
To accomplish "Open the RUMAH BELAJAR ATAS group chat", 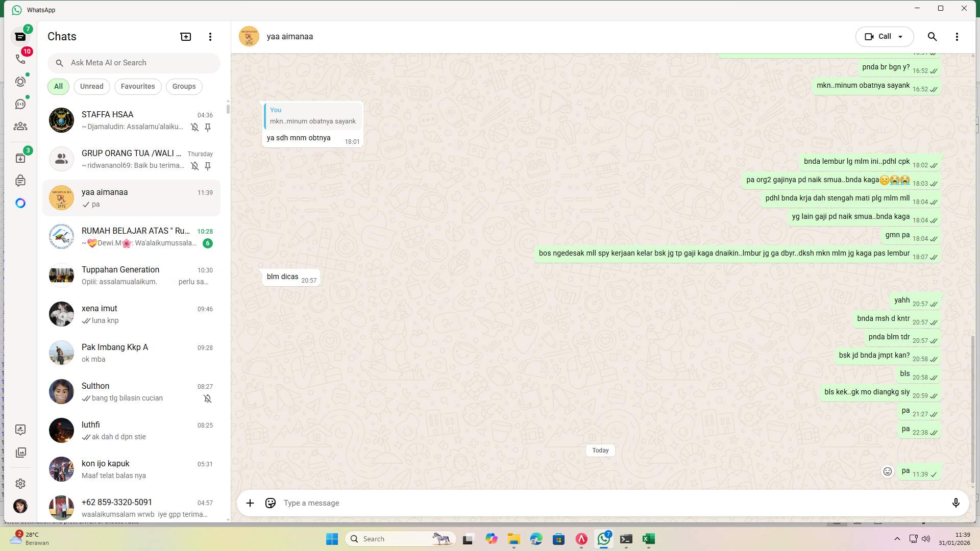I will (132, 236).
